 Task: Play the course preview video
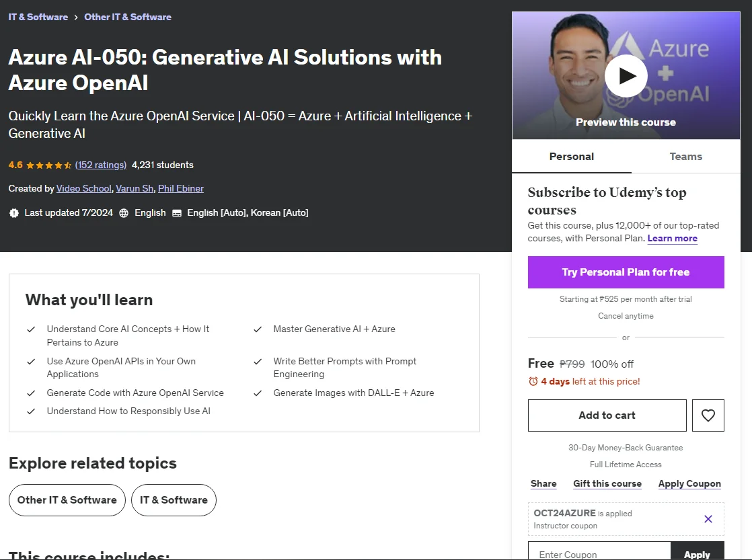tap(626, 76)
